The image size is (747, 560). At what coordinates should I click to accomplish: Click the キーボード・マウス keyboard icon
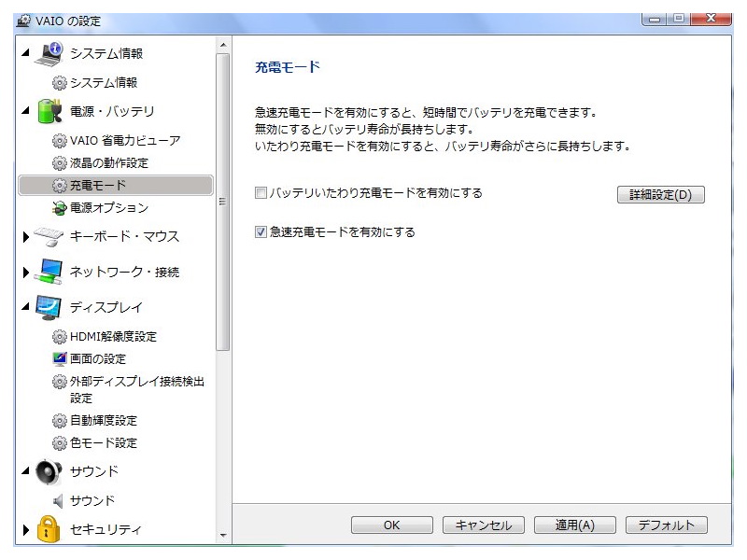click(49, 237)
